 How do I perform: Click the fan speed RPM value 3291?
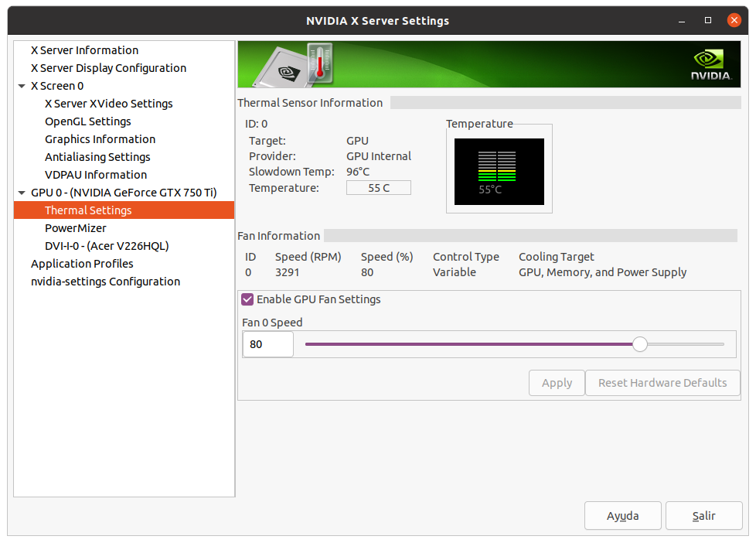click(288, 273)
